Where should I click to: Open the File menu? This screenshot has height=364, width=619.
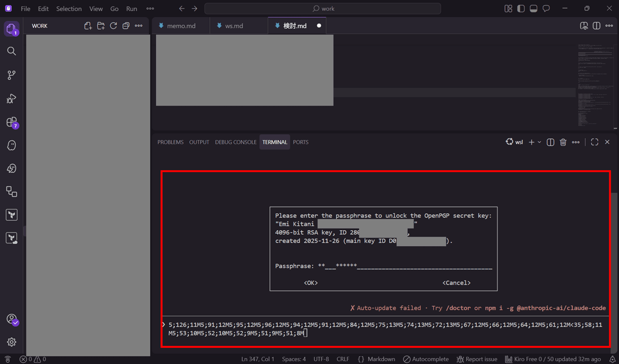click(x=25, y=9)
